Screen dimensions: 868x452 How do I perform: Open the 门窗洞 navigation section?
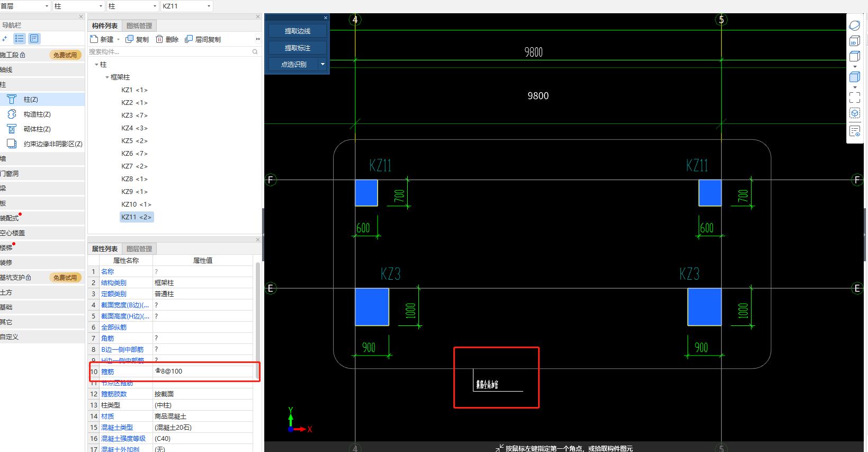(x=42, y=173)
